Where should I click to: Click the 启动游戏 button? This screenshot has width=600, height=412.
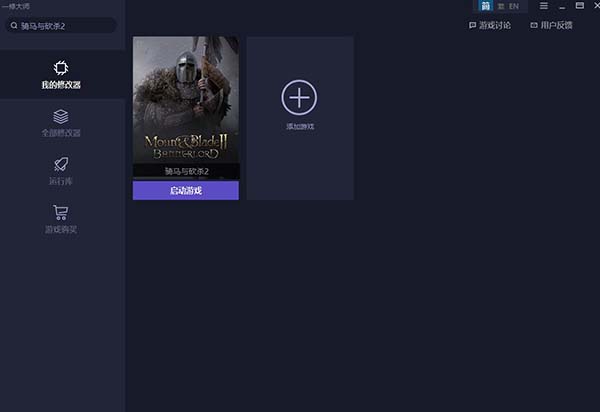coord(186,191)
